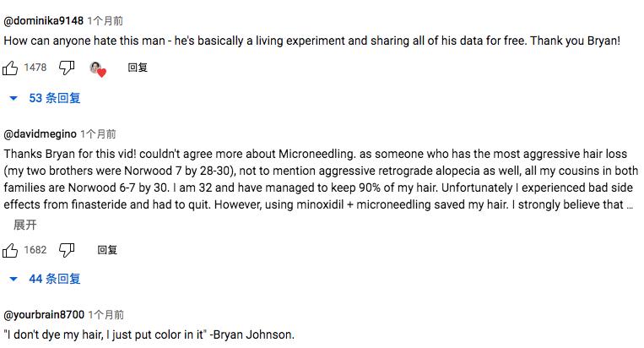
Task: Click timestamp next to dominika9148
Action: click(105, 20)
